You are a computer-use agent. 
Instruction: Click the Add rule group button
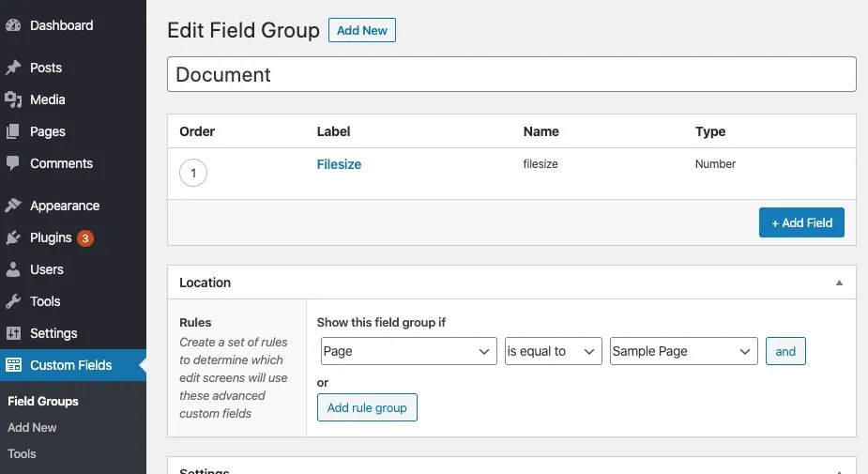(367, 407)
